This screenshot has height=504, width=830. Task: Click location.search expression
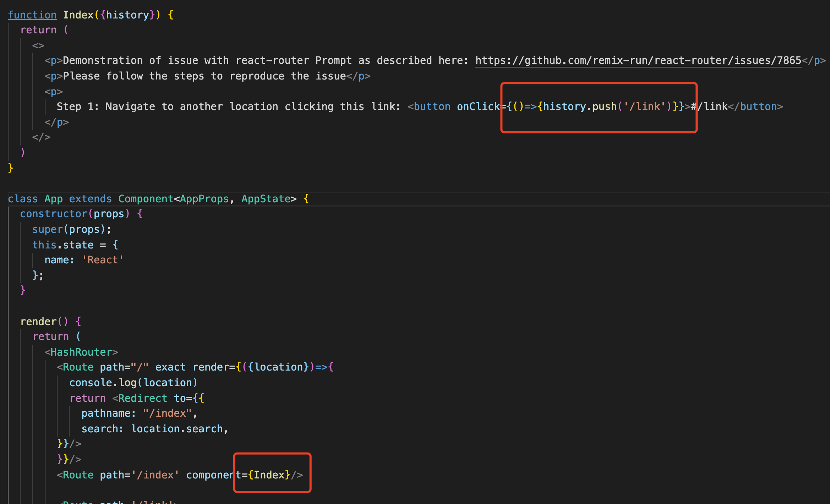click(177, 429)
